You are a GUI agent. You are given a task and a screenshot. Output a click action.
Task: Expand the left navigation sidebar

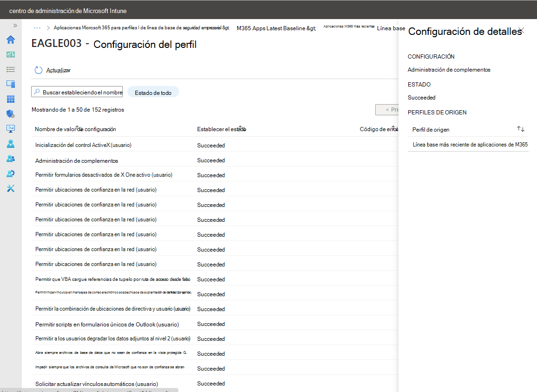15,26
